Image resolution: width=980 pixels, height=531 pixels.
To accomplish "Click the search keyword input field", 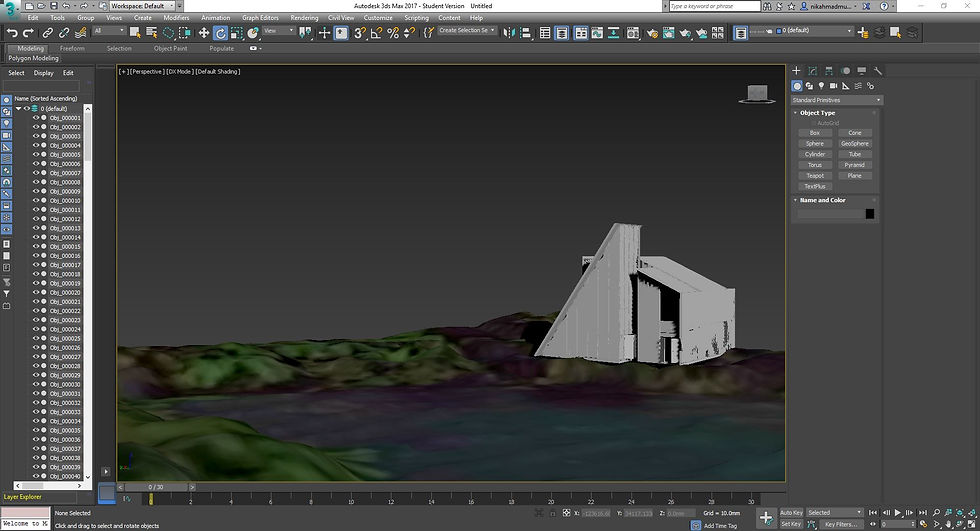I will click(714, 6).
